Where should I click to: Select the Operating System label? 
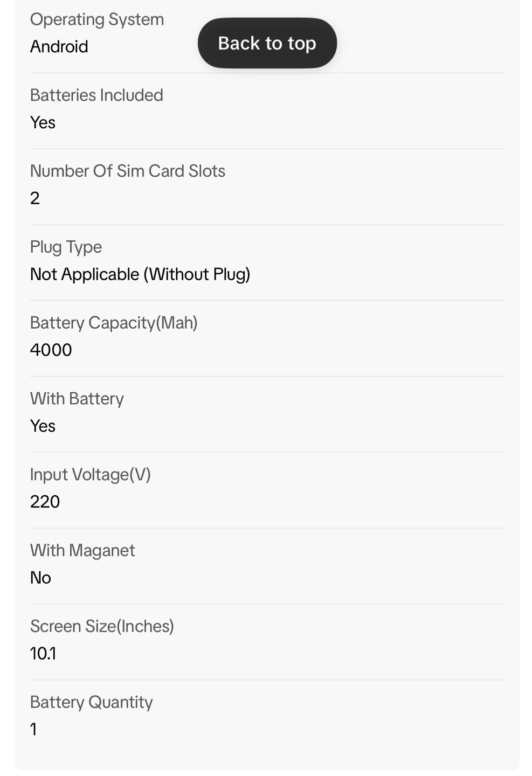97,19
